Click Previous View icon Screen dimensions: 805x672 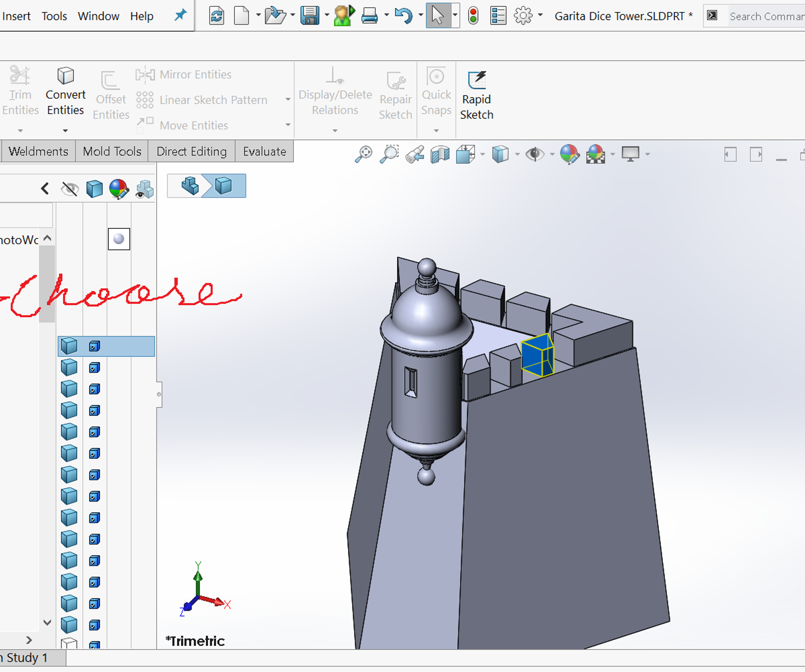[415, 154]
